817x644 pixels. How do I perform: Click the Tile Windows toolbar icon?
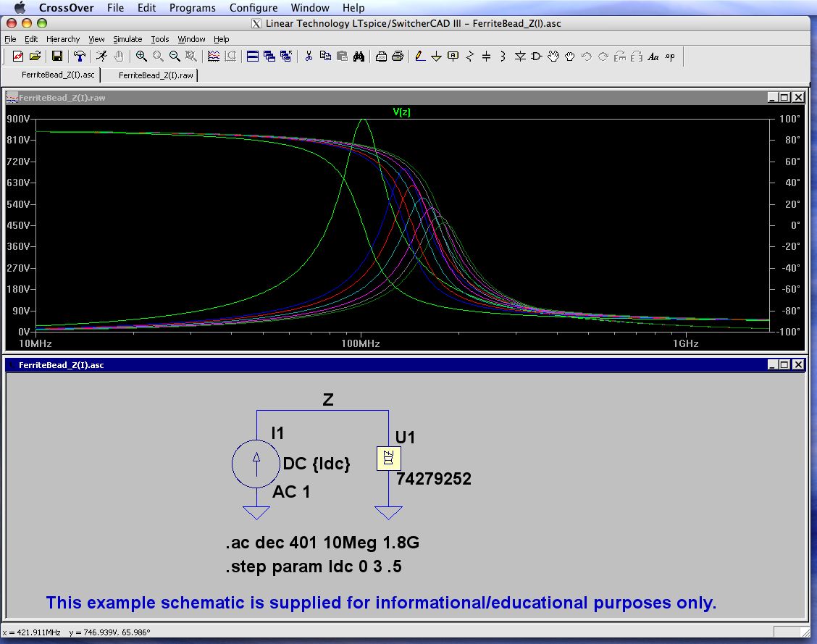[x=253, y=57]
